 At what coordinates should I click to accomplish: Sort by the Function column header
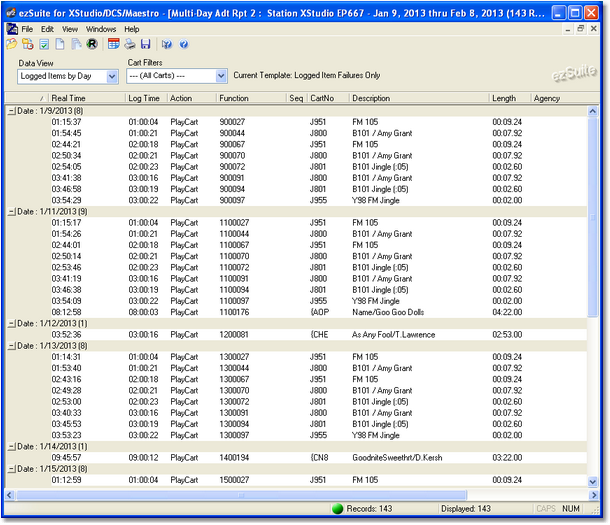[x=252, y=98]
